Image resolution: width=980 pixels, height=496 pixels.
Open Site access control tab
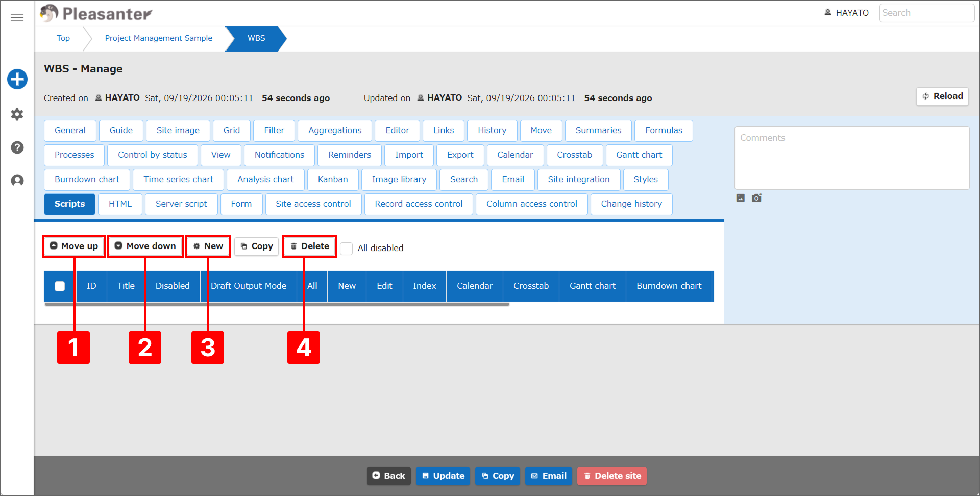coord(313,204)
